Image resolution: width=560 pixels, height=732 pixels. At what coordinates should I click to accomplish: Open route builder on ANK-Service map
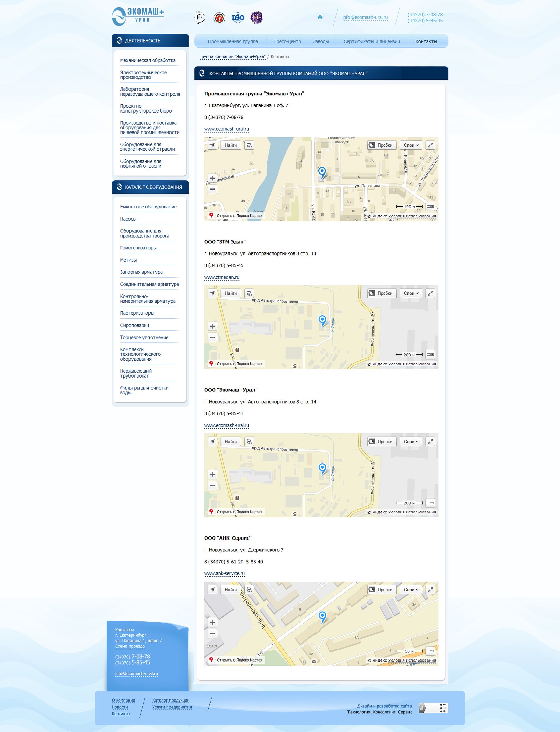pyautogui.click(x=249, y=589)
